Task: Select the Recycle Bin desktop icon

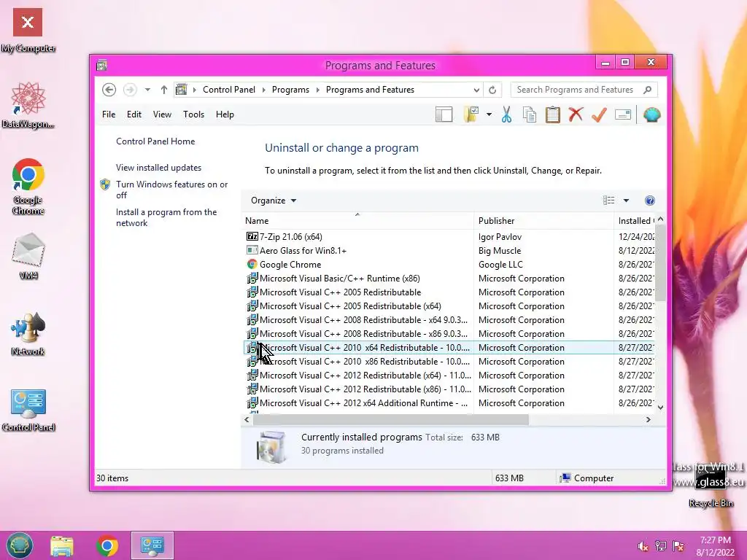Action: click(x=711, y=486)
